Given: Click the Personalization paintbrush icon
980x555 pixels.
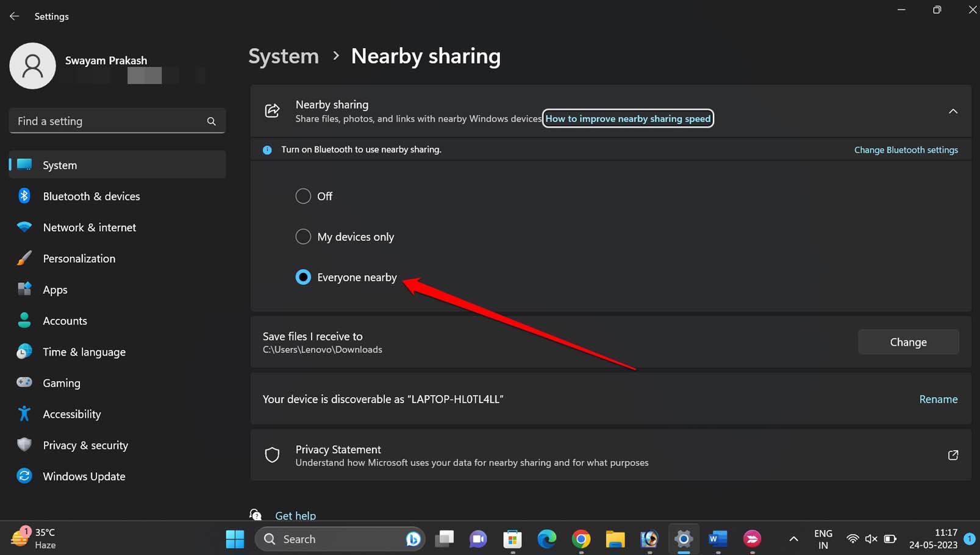Looking at the screenshot, I should coord(24,258).
